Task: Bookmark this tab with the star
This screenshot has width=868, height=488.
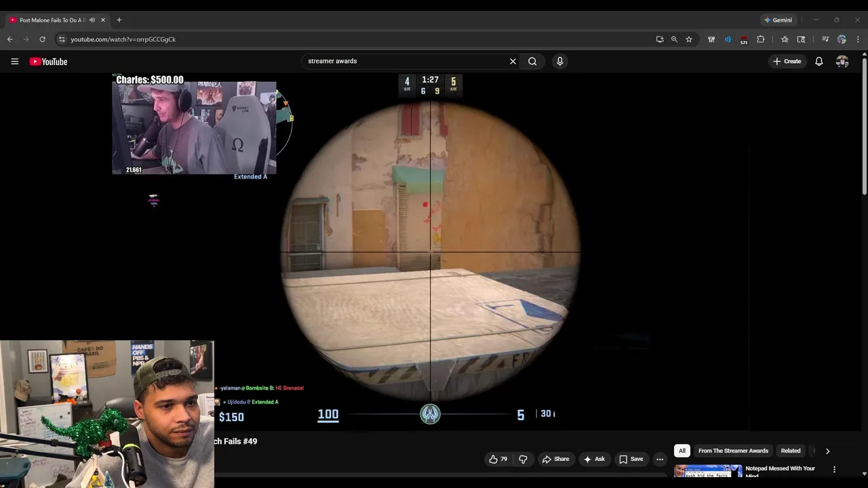Action: (x=689, y=39)
